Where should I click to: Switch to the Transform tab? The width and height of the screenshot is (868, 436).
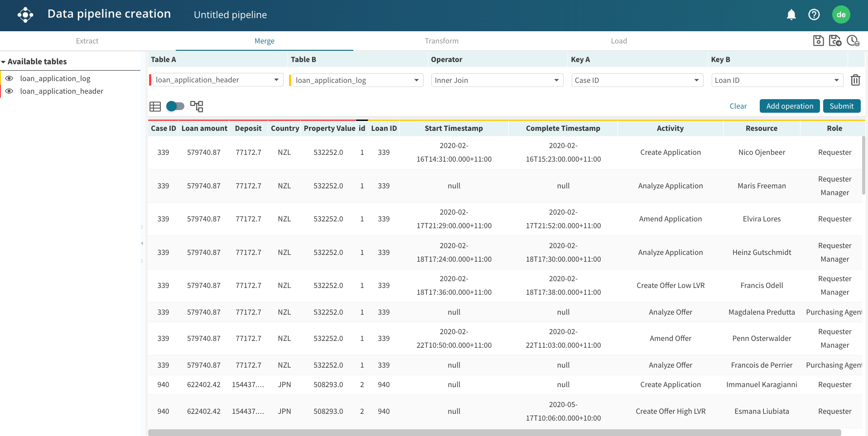pyautogui.click(x=441, y=41)
